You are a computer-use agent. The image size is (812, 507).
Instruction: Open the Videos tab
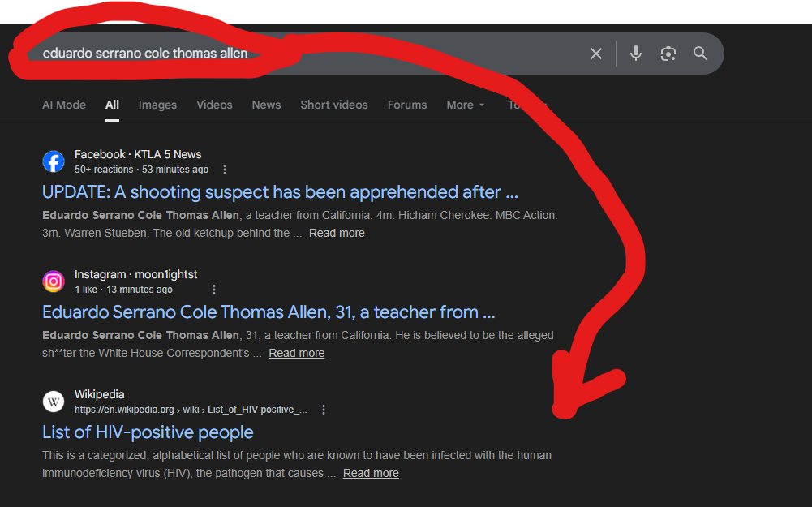click(x=214, y=105)
